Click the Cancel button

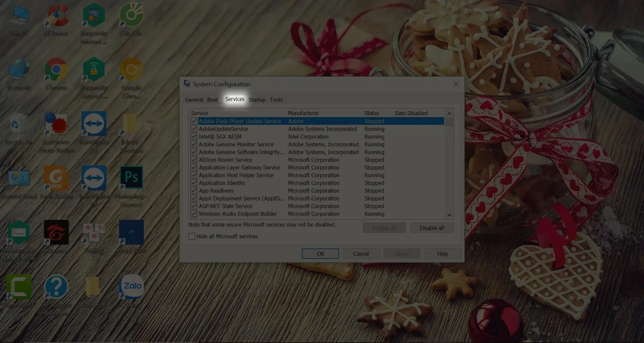[361, 254]
